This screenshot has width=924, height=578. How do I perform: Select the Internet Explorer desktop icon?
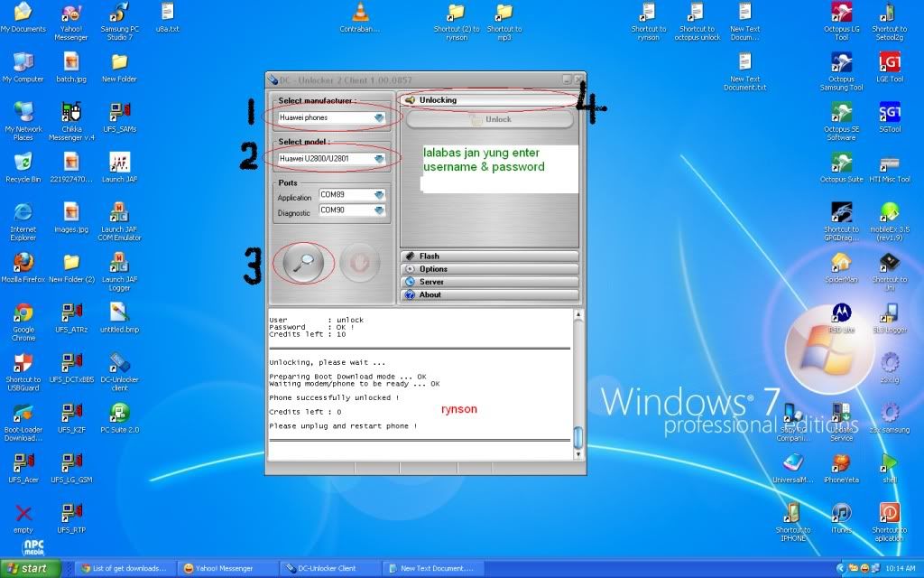coord(23,222)
